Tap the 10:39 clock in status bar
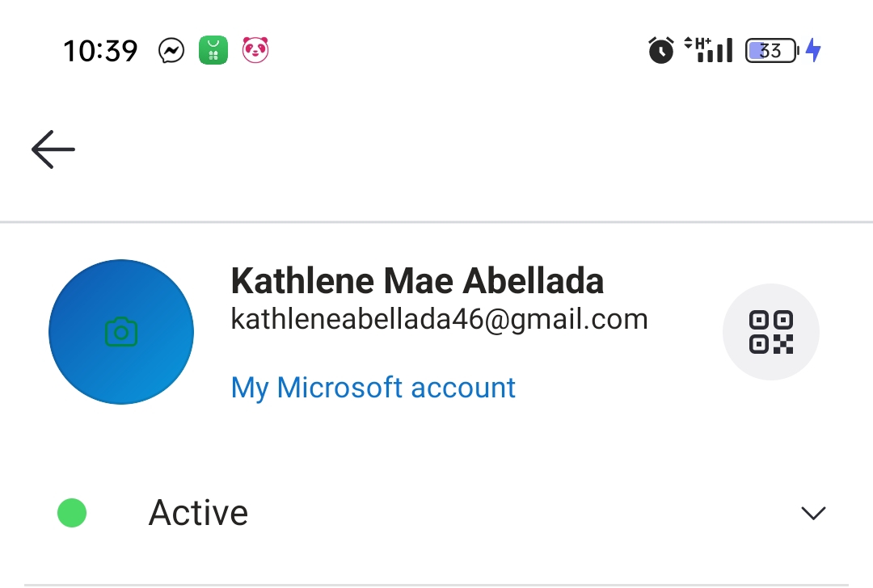The width and height of the screenshot is (873, 588). (100, 51)
